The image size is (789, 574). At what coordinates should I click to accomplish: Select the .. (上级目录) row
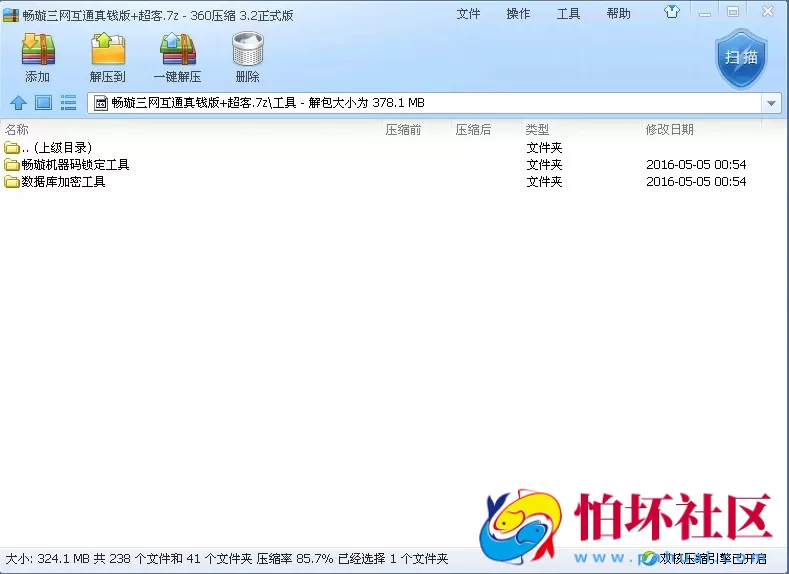[392, 147]
